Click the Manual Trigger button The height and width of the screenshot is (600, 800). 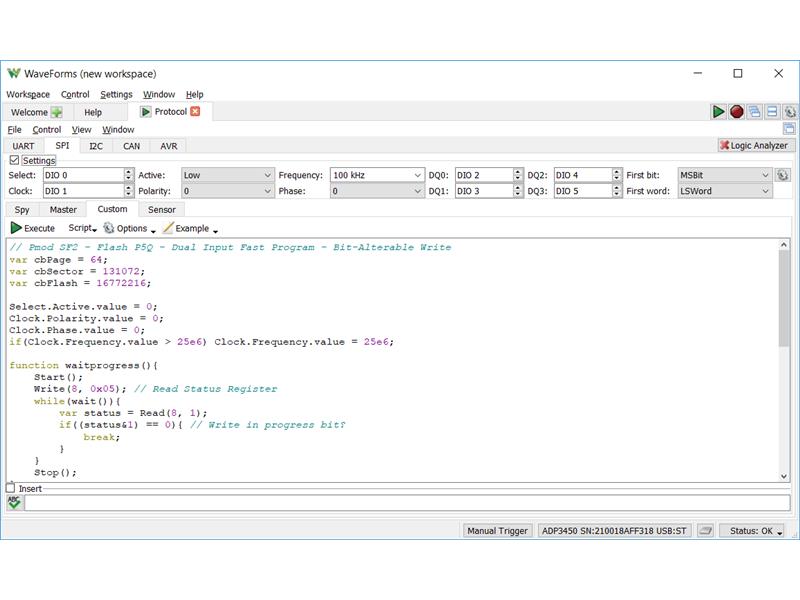click(x=497, y=531)
